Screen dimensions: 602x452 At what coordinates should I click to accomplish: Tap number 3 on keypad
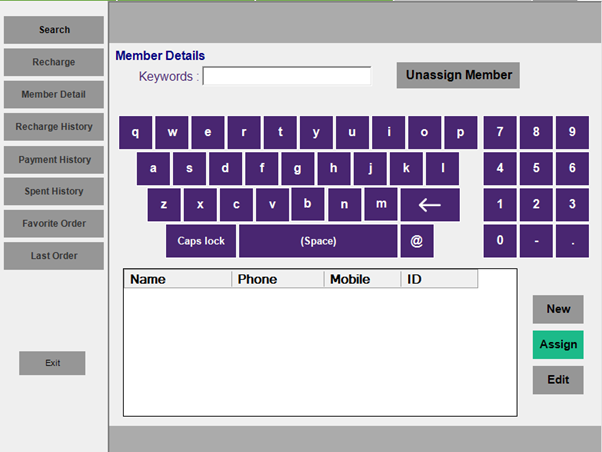[572, 205]
